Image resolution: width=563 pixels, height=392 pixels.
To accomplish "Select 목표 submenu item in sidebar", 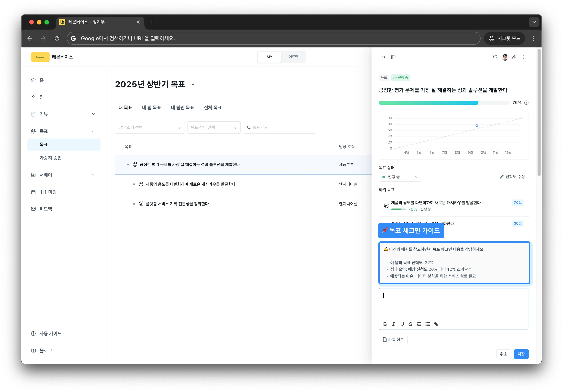I will coord(64,145).
